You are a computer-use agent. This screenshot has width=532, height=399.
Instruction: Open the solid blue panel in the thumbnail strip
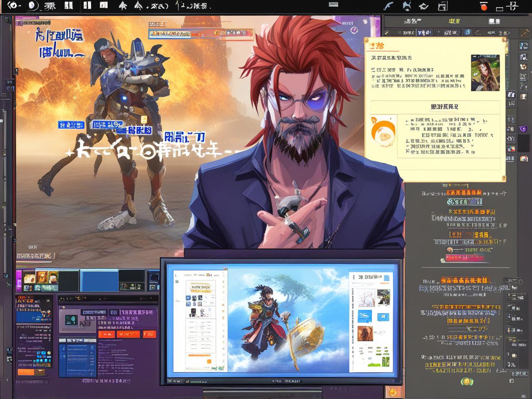[99, 280]
